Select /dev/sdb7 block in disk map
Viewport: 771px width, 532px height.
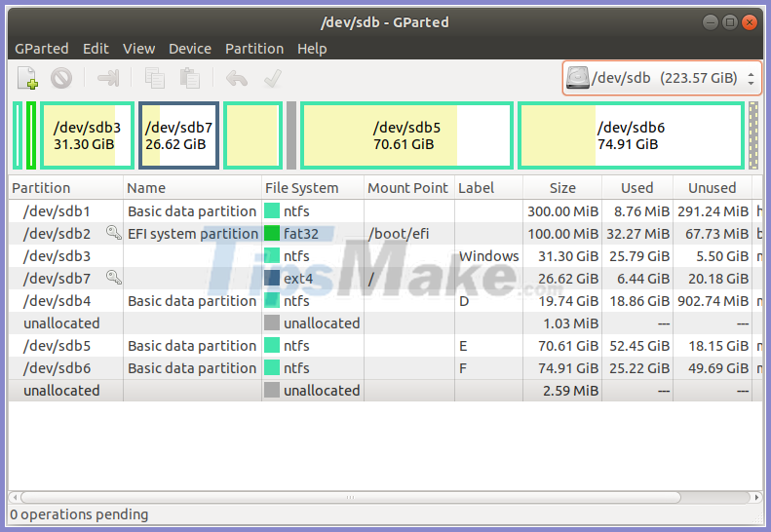(178, 135)
